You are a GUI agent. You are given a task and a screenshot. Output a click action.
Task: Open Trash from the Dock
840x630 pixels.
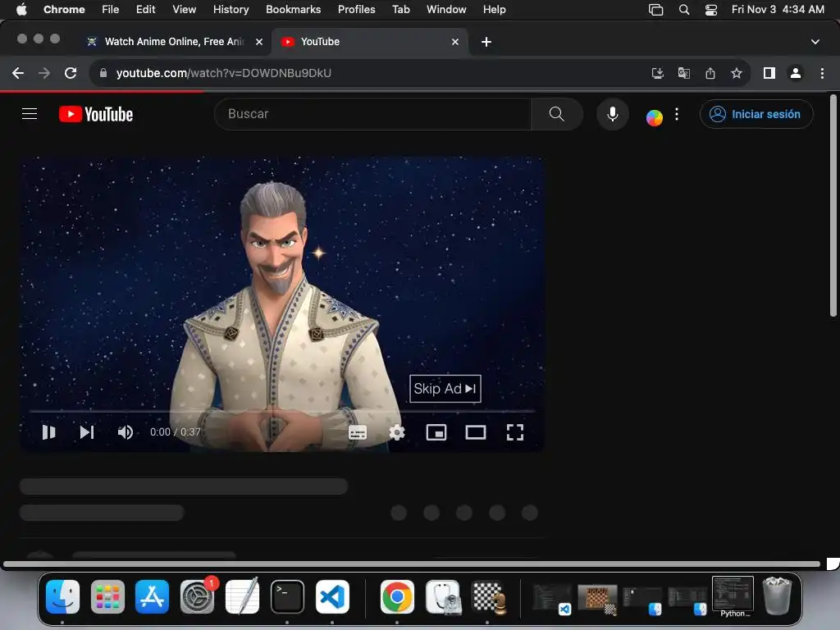point(777,596)
